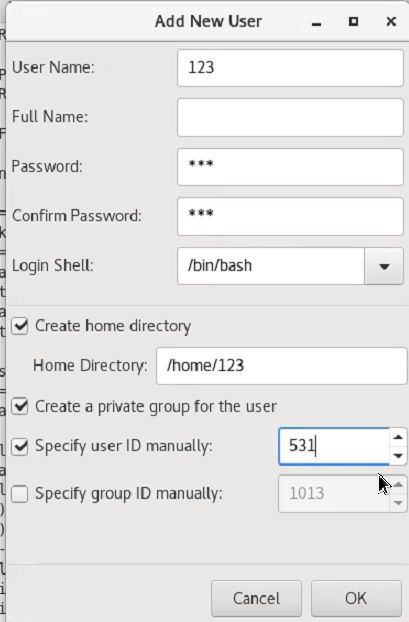Close the Add New User window
The width and height of the screenshot is (409, 622).
point(391,21)
